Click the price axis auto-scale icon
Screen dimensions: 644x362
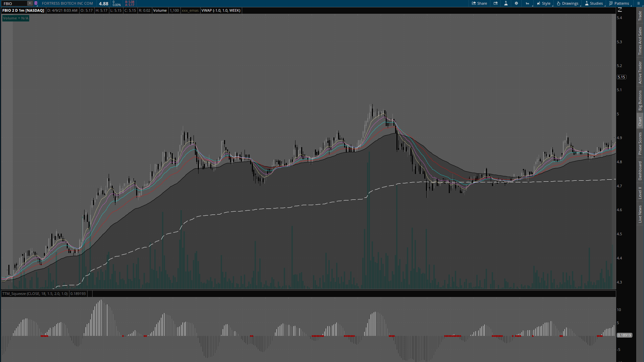click(620, 10)
